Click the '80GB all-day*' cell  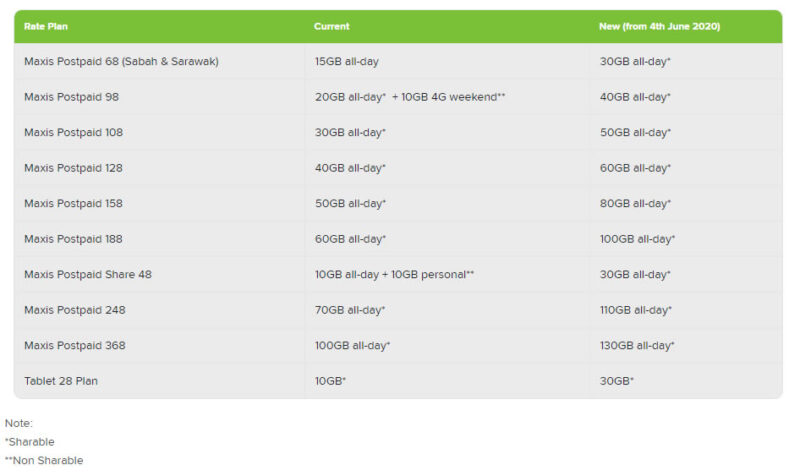coord(635,203)
